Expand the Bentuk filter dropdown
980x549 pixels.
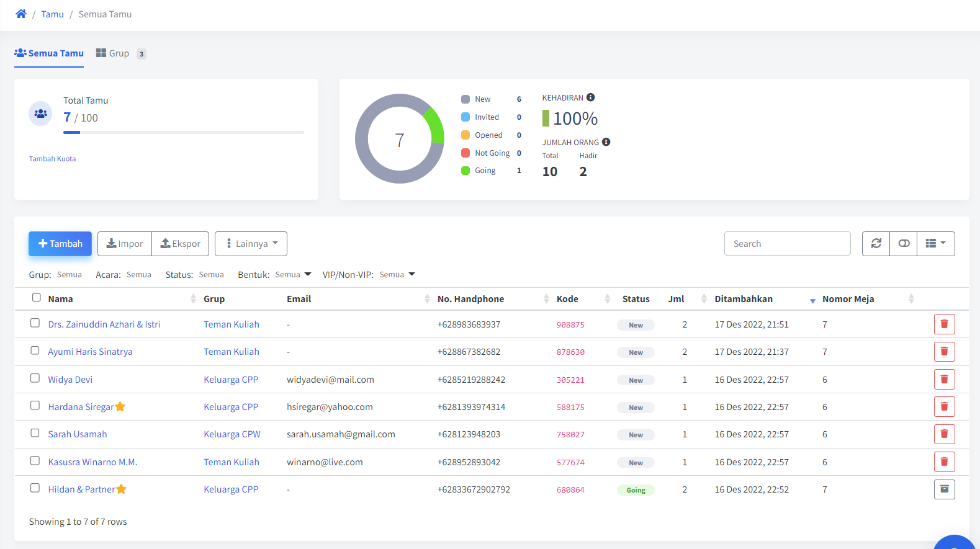[x=293, y=275]
